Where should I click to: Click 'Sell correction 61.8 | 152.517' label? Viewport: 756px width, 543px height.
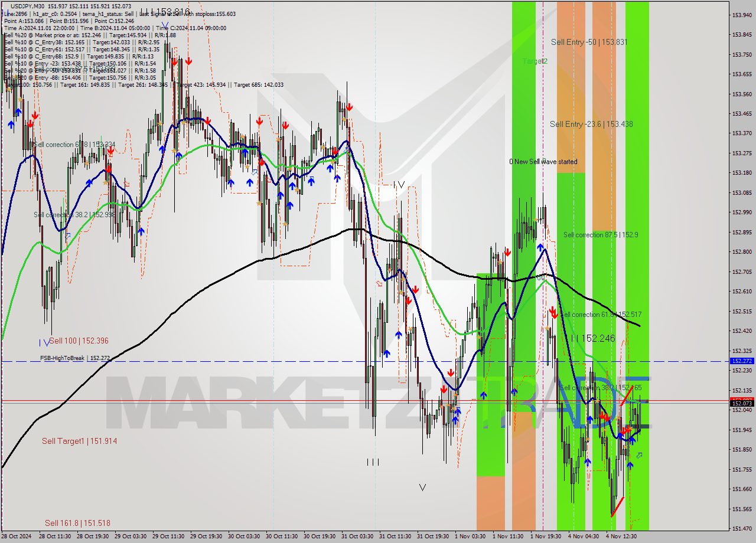(601, 315)
